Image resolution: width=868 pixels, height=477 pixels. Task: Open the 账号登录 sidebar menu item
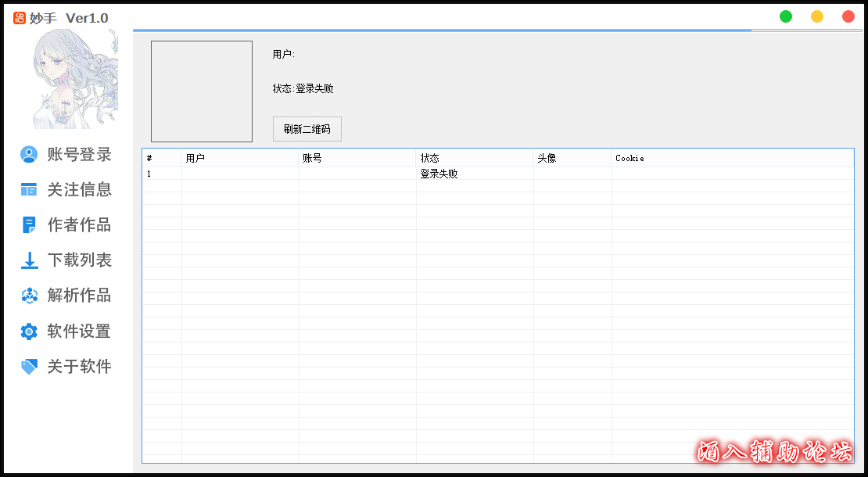click(79, 155)
